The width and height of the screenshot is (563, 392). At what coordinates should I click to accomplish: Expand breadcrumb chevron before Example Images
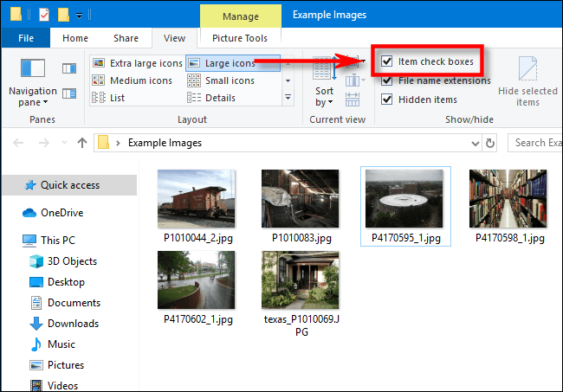tap(121, 142)
